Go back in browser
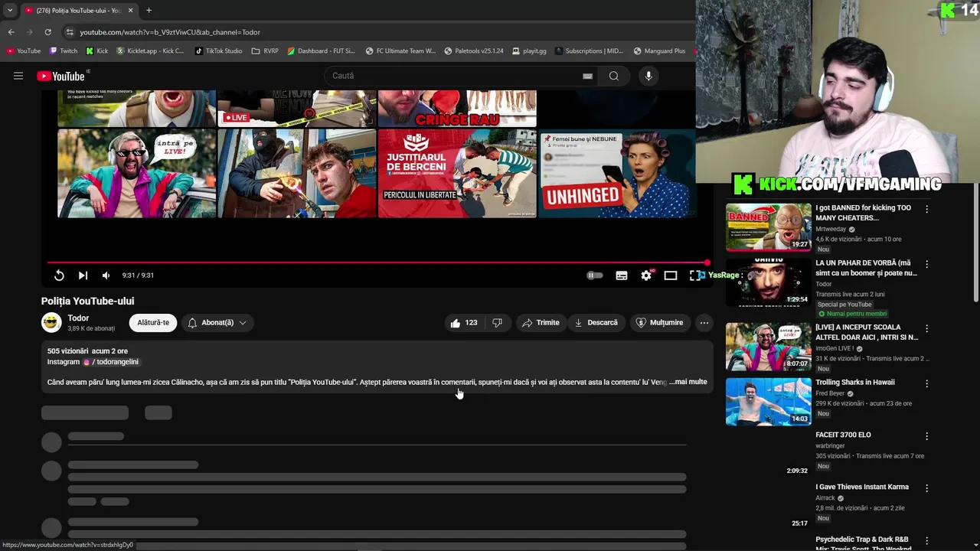Screen dimensions: 980x551 [11, 32]
